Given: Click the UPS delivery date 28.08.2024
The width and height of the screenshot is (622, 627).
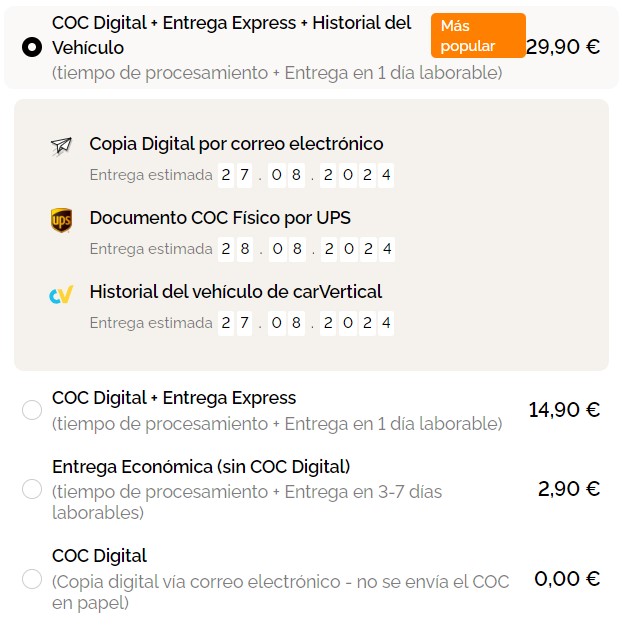Looking at the screenshot, I should [x=306, y=249].
